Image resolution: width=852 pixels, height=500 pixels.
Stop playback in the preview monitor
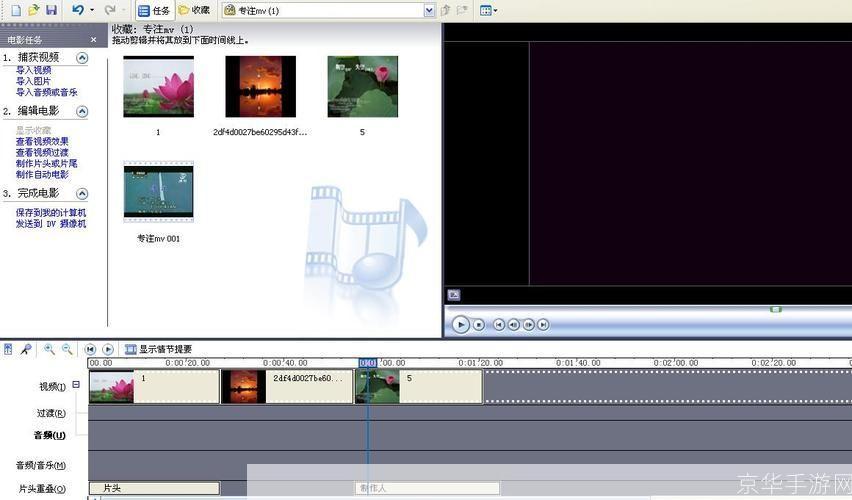pos(479,324)
